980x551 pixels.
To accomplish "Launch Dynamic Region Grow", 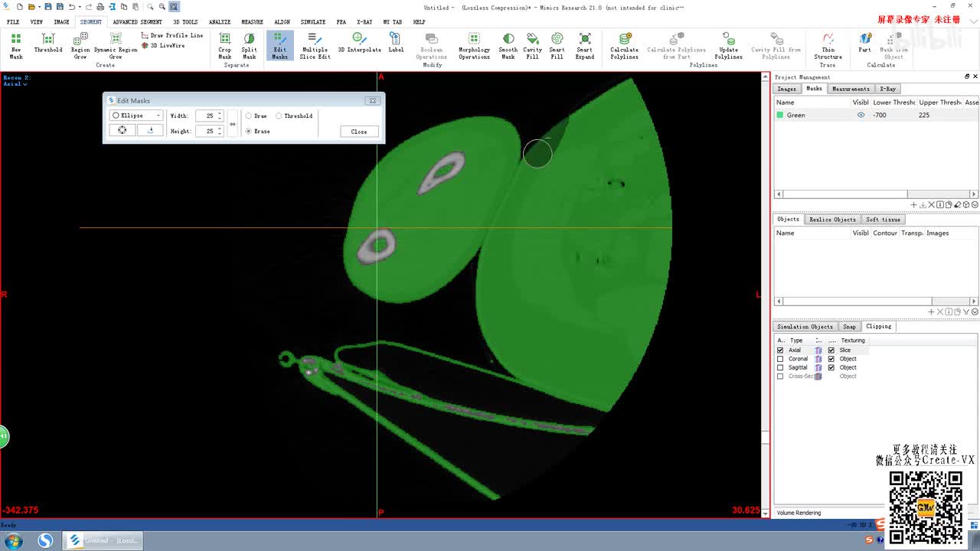I will pyautogui.click(x=116, y=46).
